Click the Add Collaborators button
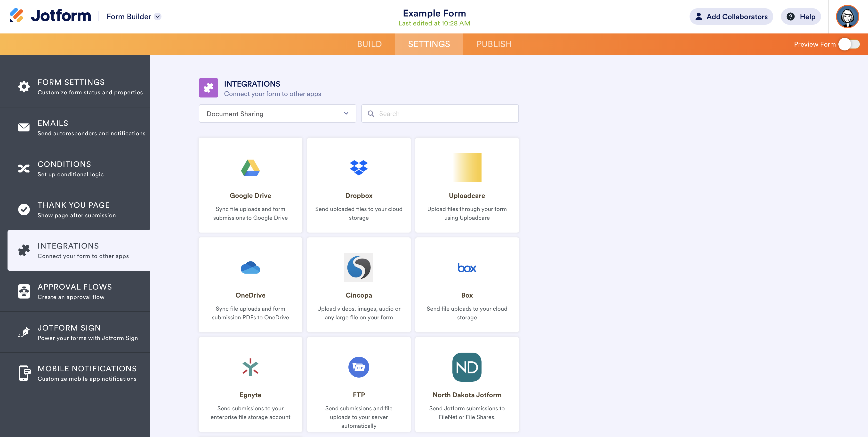Image resolution: width=868 pixels, height=437 pixels. tap(731, 16)
